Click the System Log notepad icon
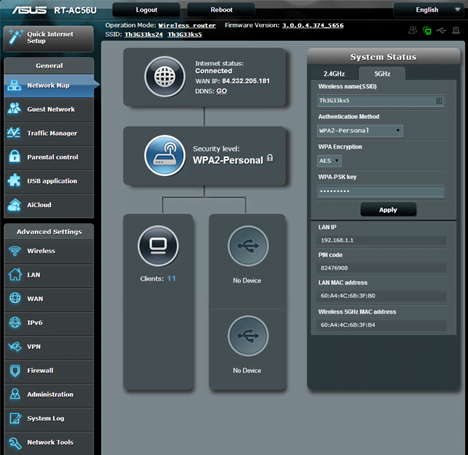 (15, 418)
